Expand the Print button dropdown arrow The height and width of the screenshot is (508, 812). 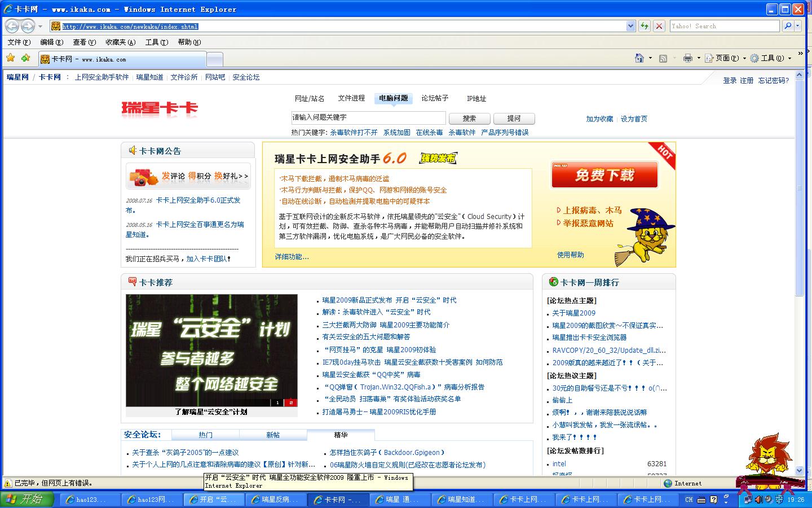tap(699, 58)
